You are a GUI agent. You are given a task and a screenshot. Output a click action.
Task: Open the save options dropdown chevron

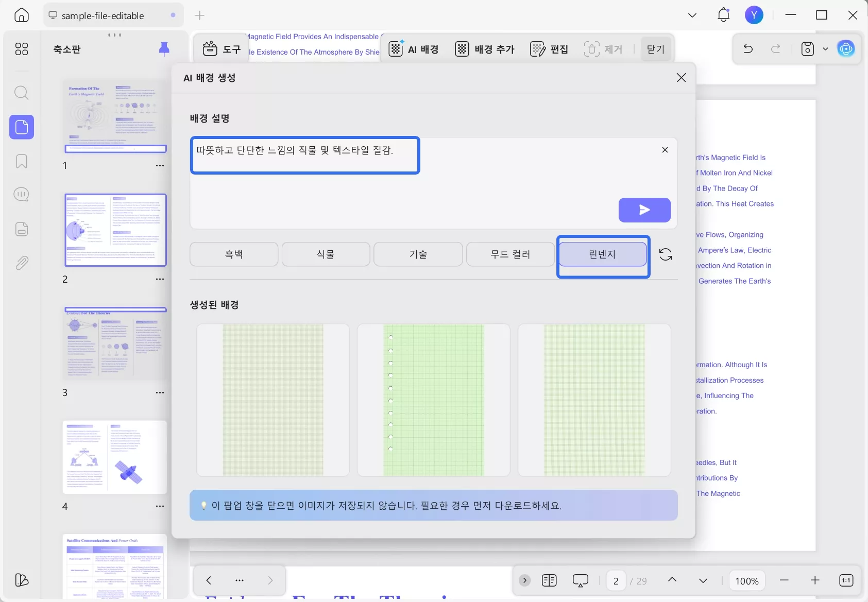pos(826,49)
